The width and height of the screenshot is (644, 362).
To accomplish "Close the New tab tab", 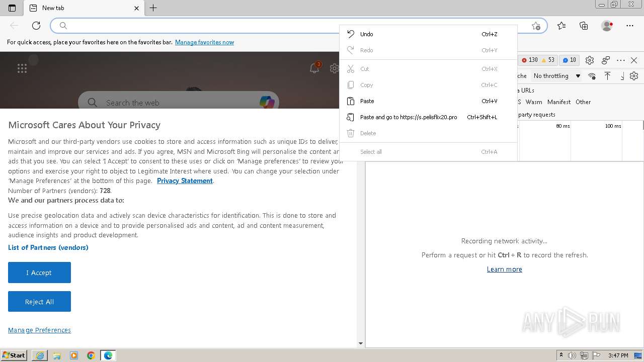I will pyautogui.click(x=137, y=8).
